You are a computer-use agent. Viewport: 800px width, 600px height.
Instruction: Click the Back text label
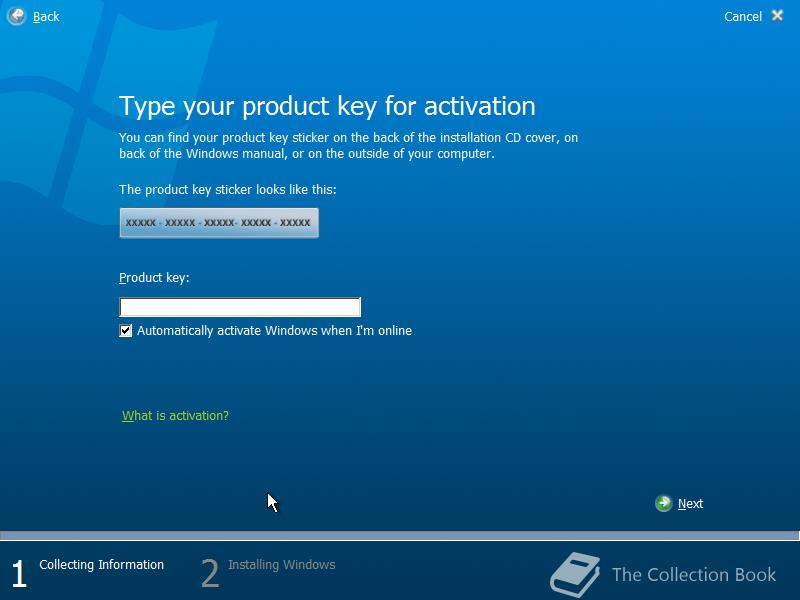tap(46, 17)
